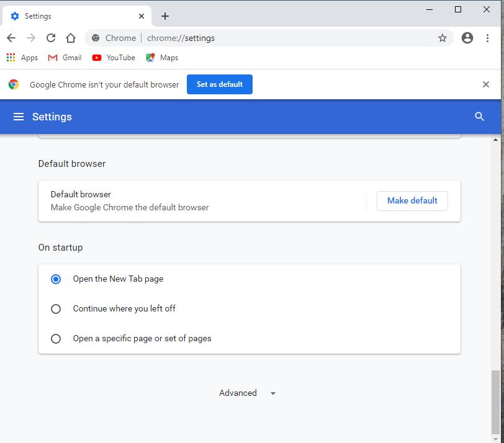Open the profile avatar menu
The width and height of the screenshot is (504, 443).
tap(467, 38)
